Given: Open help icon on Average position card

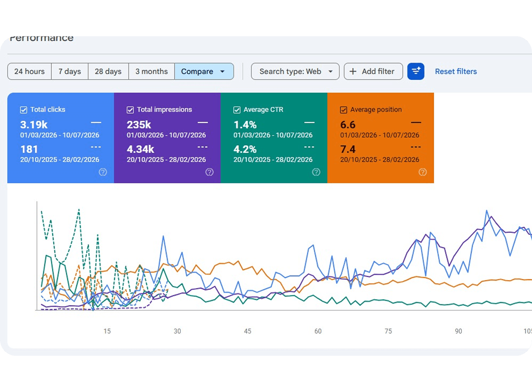Looking at the screenshot, I should click(x=423, y=172).
